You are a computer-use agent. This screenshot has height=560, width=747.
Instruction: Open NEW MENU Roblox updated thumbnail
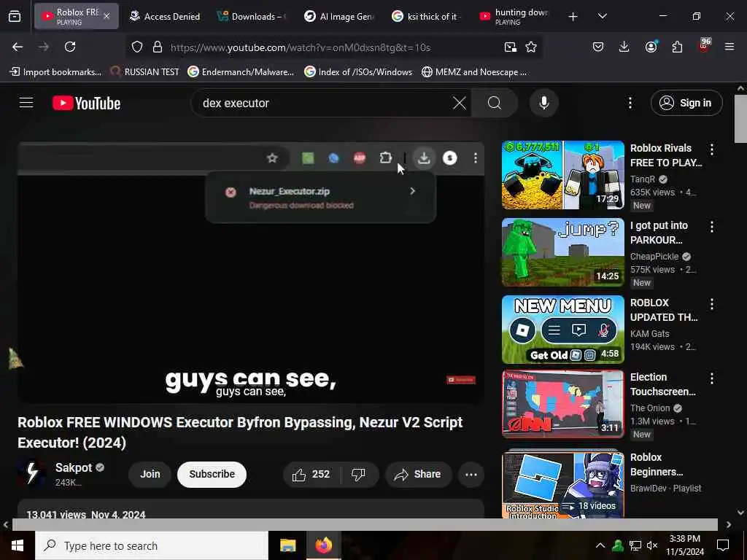tap(562, 329)
